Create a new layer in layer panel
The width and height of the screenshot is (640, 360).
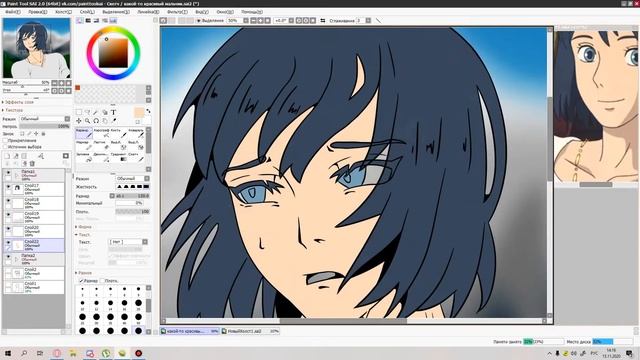[7, 156]
